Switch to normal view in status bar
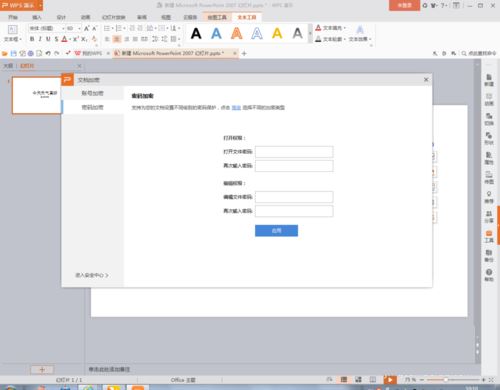The image size is (500, 390). [x=344, y=380]
